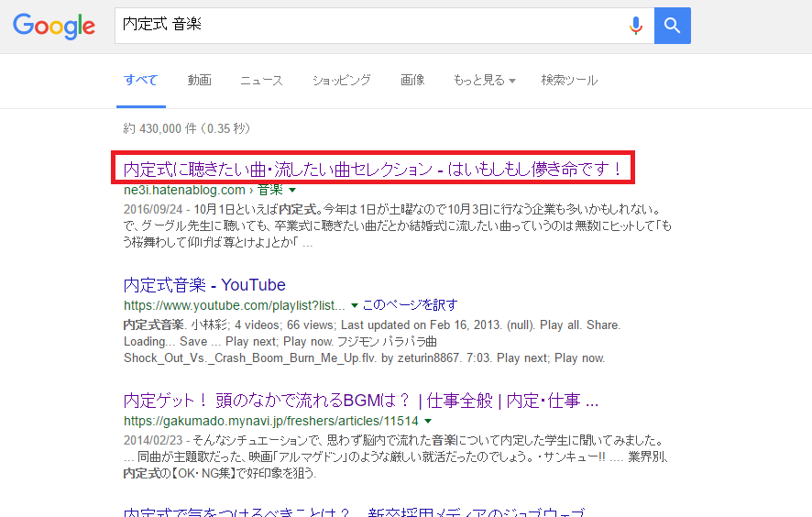Screen dimensions: 812x517
Task: Select the すべて tab
Action: [x=141, y=81]
